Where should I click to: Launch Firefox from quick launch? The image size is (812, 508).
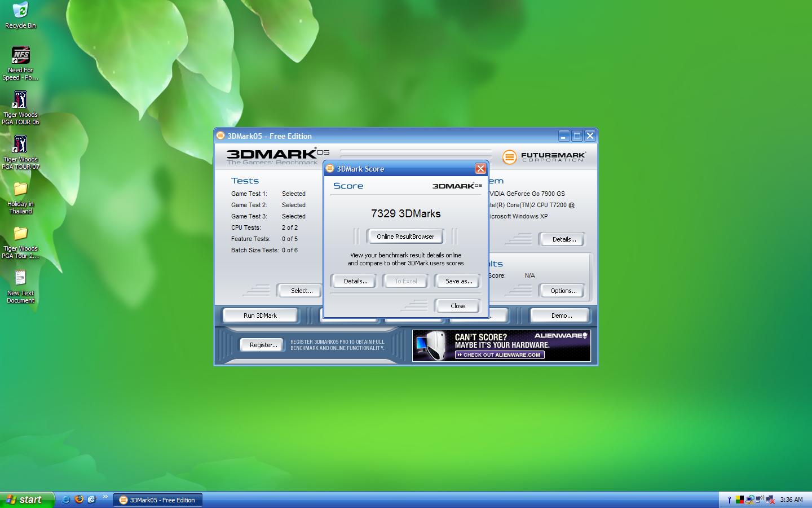tap(79, 500)
